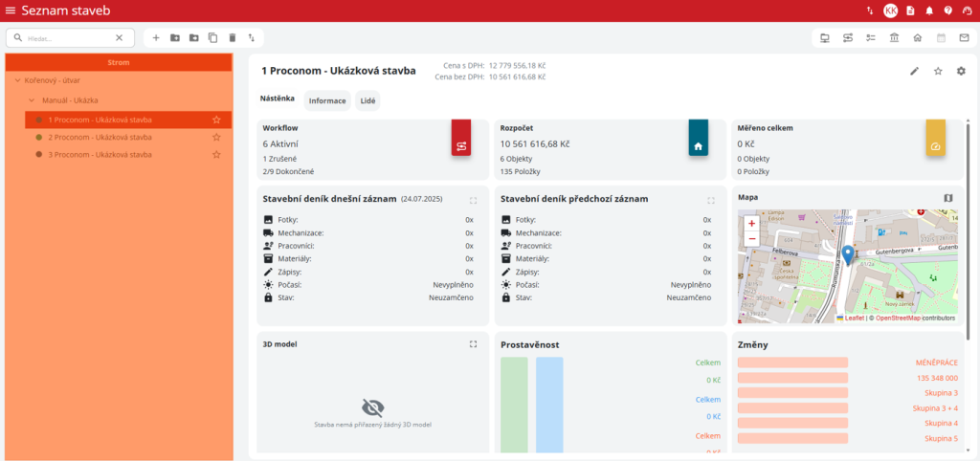The width and height of the screenshot is (980, 461).
Task: Switch to the Lidé tab
Action: tap(367, 100)
